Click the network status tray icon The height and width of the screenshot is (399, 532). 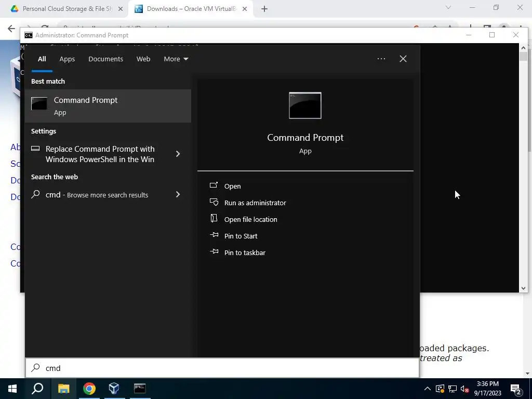pos(453,389)
